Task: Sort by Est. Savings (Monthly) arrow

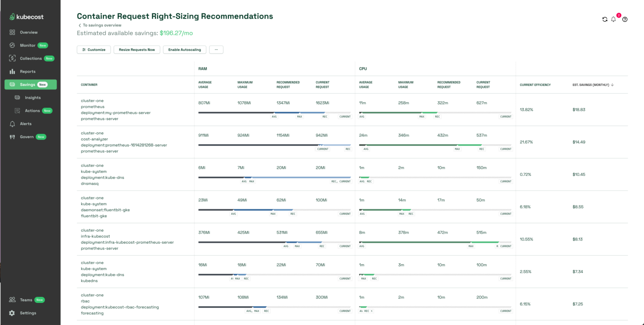Action: click(x=612, y=85)
